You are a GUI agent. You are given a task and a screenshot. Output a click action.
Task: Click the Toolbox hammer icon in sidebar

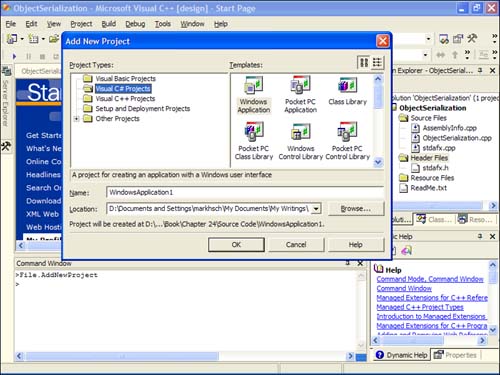tap(6, 146)
